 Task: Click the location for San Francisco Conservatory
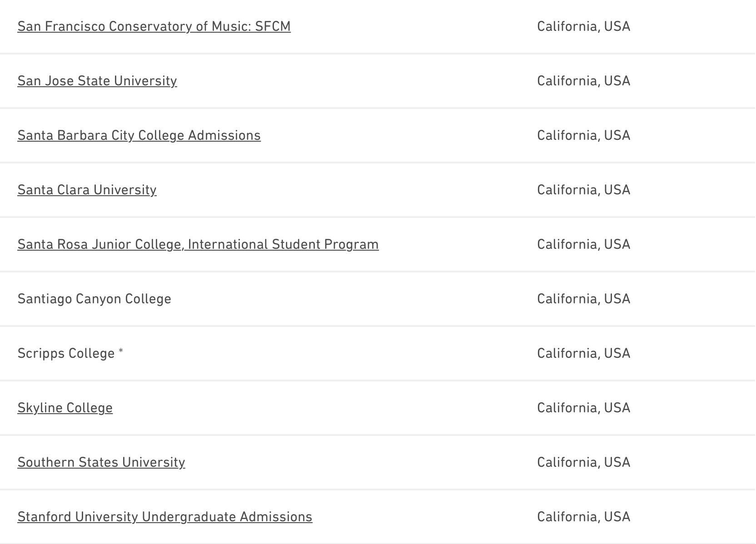tap(583, 26)
